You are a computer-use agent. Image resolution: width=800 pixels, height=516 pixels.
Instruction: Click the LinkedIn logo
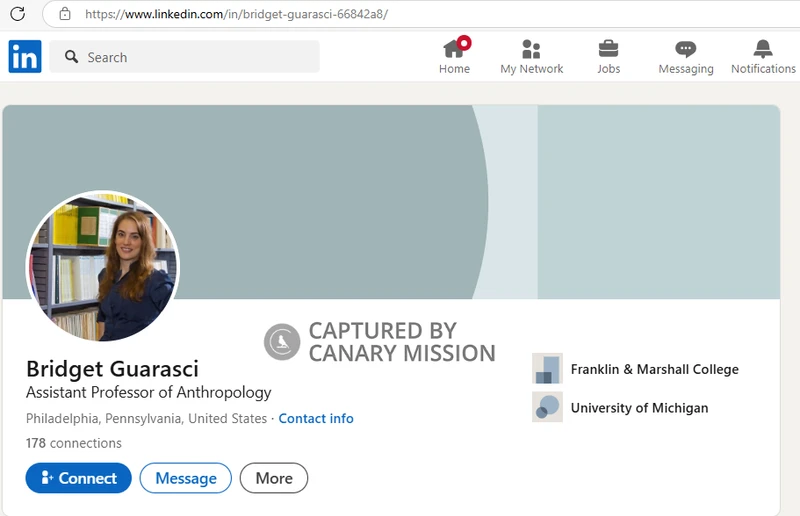coord(24,57)
